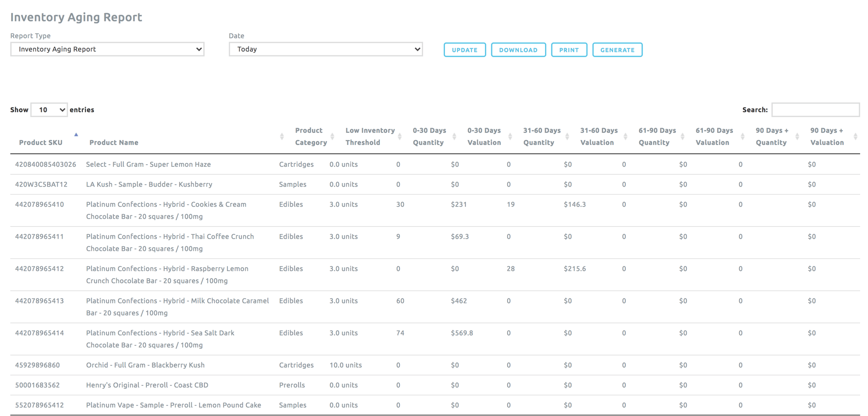Sort by 61-90 Days Valuation column
This screenshot has height=416, width=868.
(742, 137)
